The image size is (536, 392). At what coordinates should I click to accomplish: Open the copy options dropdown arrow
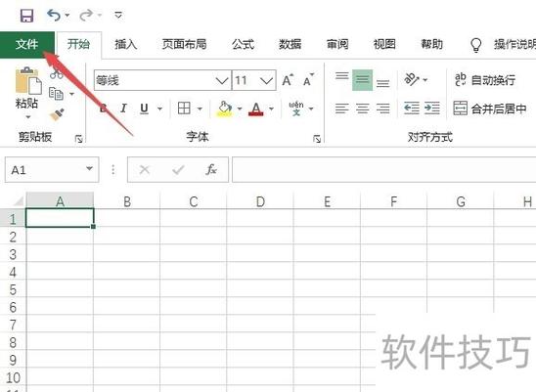pos(71,94)
